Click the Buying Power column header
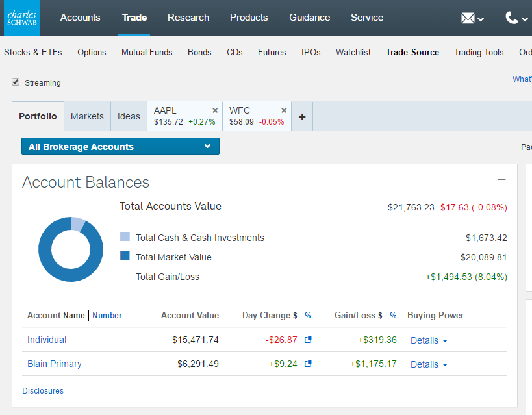Image resolution: width=532 pixels, height=415 pixels. (x=435, y=315)
